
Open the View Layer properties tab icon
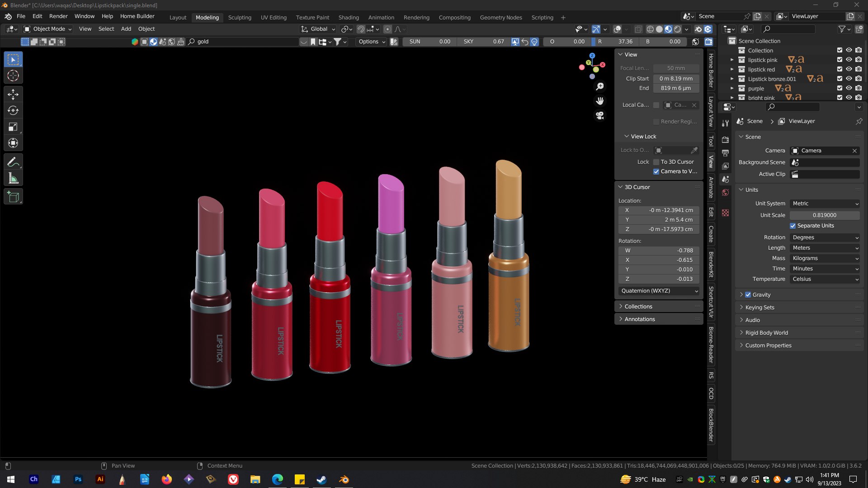click(x=725, y=166)
